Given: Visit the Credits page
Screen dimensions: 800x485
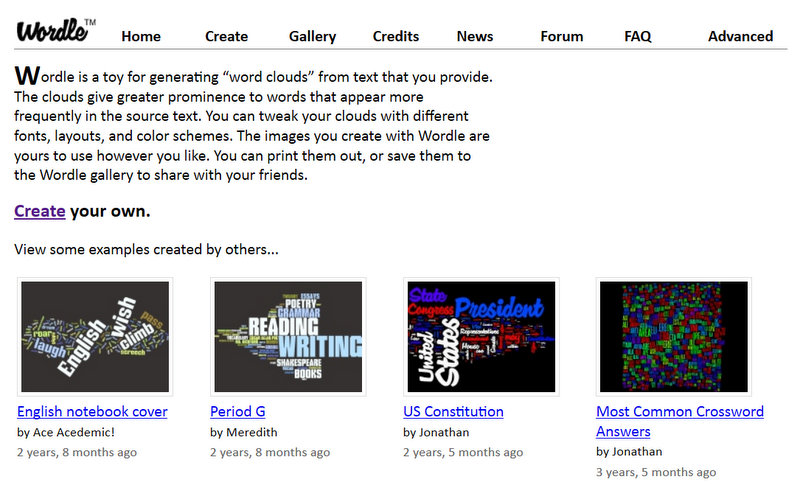Looking at the screenshot, I should click(x=395, y=36).
